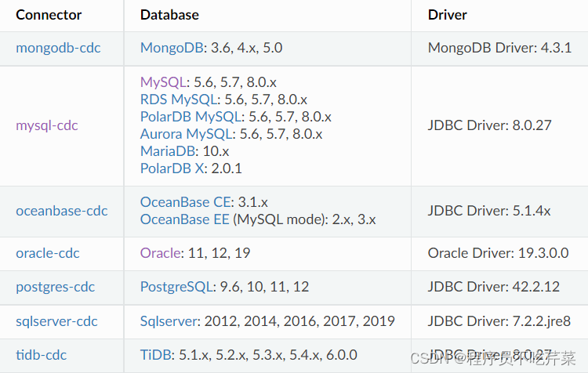This screenshot has height=373, width=588.
Task: Follow the TiDB database link
Action: [156, 355]
